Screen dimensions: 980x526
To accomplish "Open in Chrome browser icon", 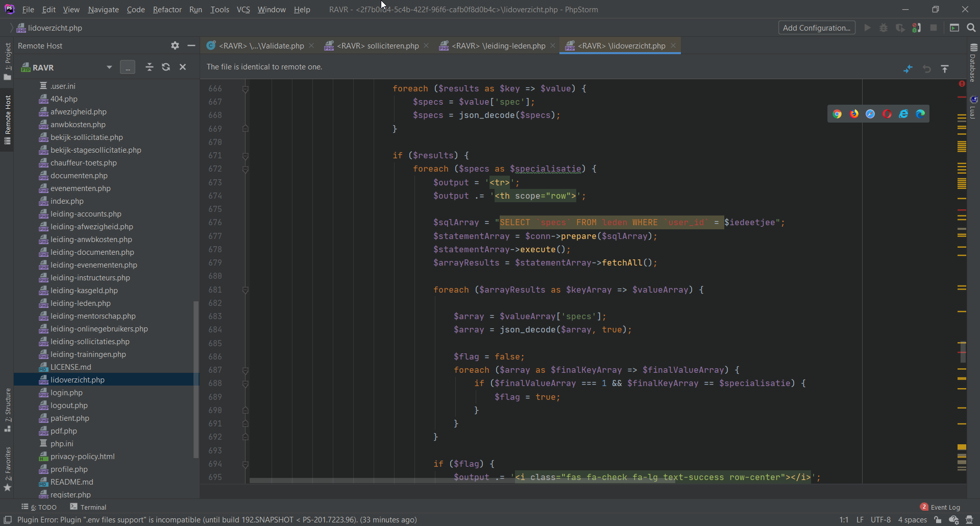I will tap(837, 114).
